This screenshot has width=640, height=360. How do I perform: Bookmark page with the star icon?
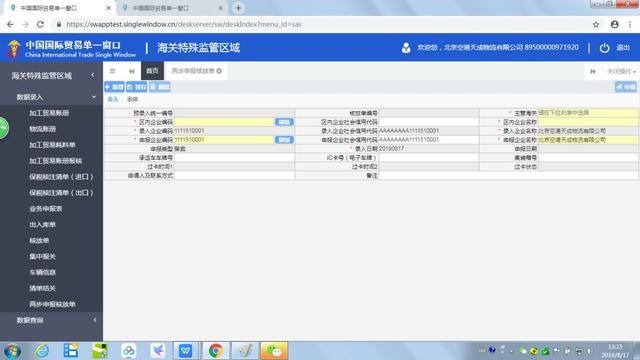[x=596, y=24]
